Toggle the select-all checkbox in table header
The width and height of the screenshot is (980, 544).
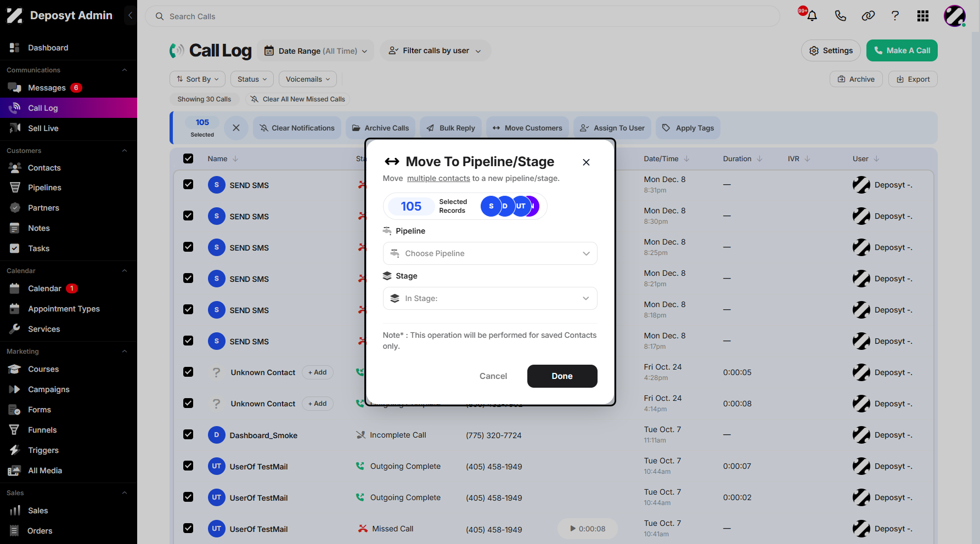(188, 158)
